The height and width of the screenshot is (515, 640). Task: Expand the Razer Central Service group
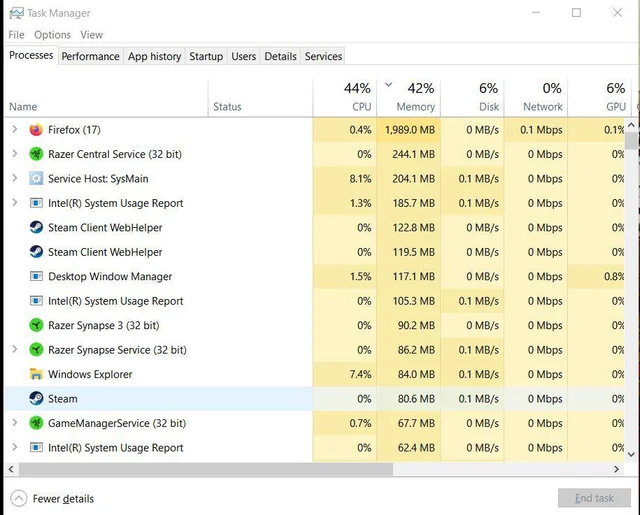(x=15, y=154)
